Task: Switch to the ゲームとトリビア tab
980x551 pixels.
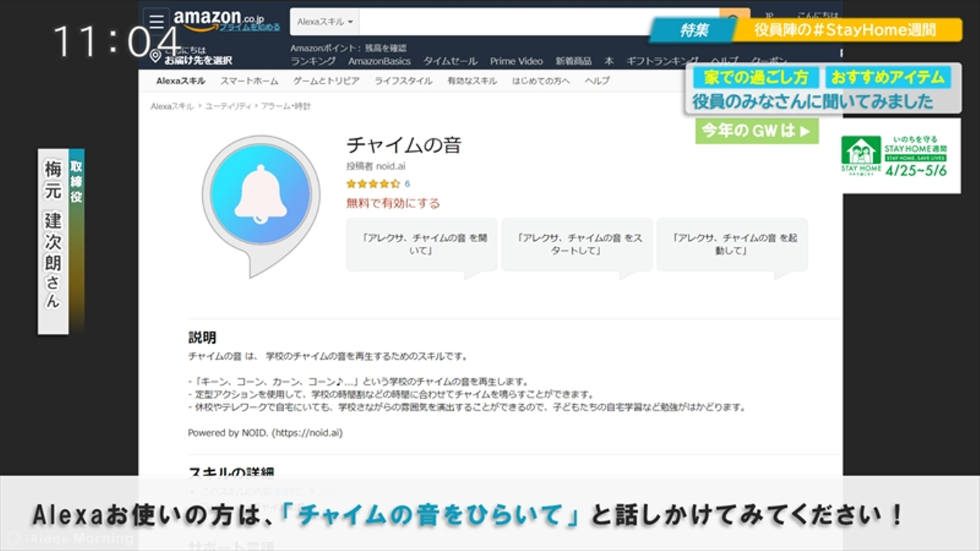Action: tap(326, 81)
